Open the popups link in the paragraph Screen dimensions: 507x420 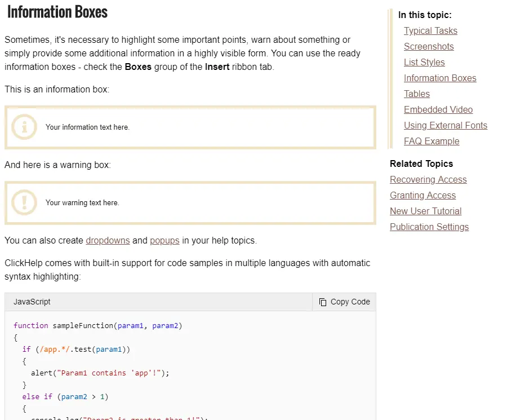click(x=164, y=241)
